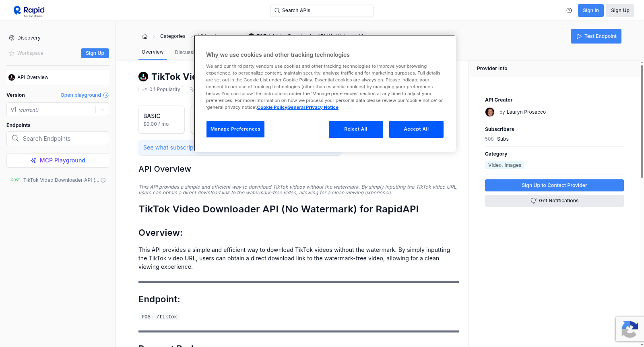Click the home breadcrumb icon
The width and height of the screenshot is (644, 347).
coord(145,36)
